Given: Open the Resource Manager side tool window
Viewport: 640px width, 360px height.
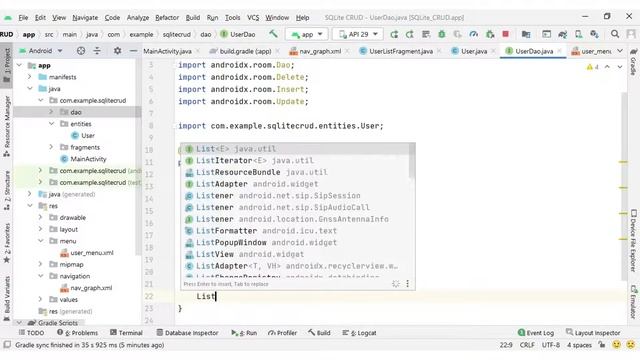Looking at the screenshot, I should point(7,127).
